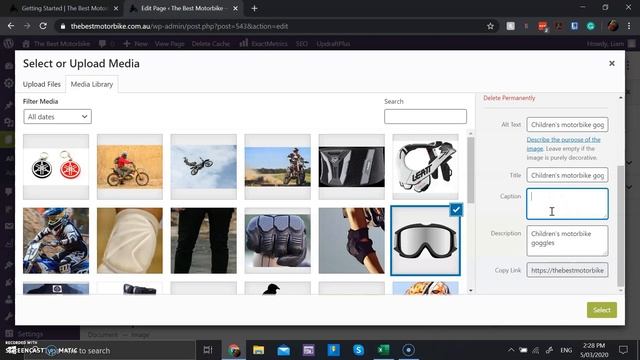Uncheck the goggles image checkmark
640x360 pixels.
(456, 209)
